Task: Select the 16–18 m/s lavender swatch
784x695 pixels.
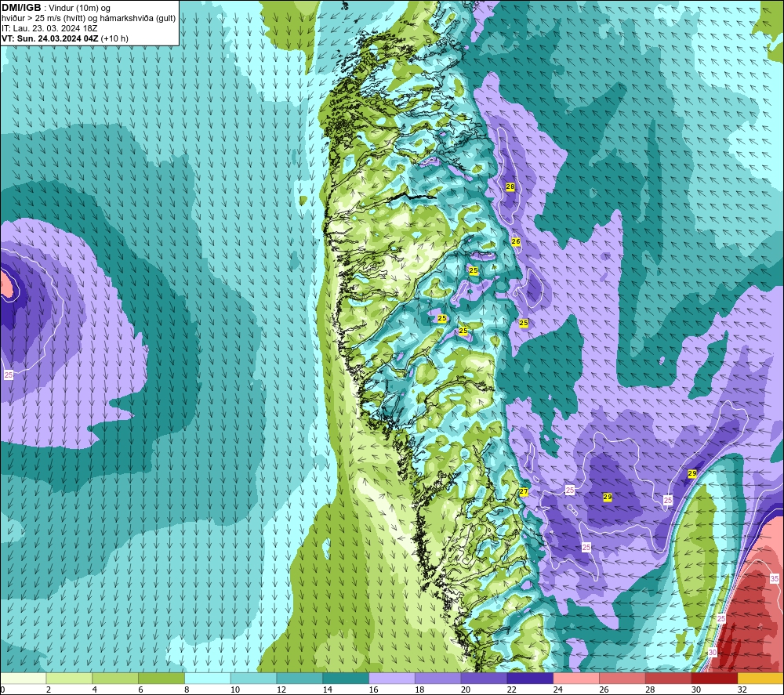Action: 392,678
